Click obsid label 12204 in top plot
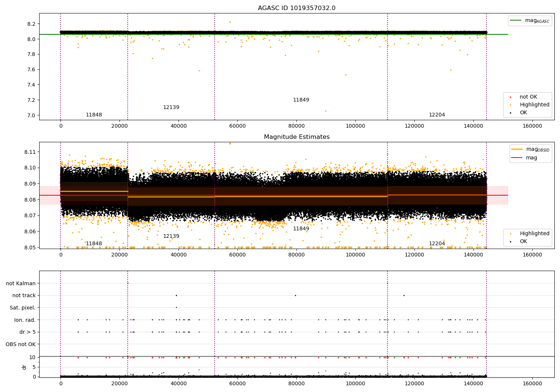The image size is (560, 392). 437,115
